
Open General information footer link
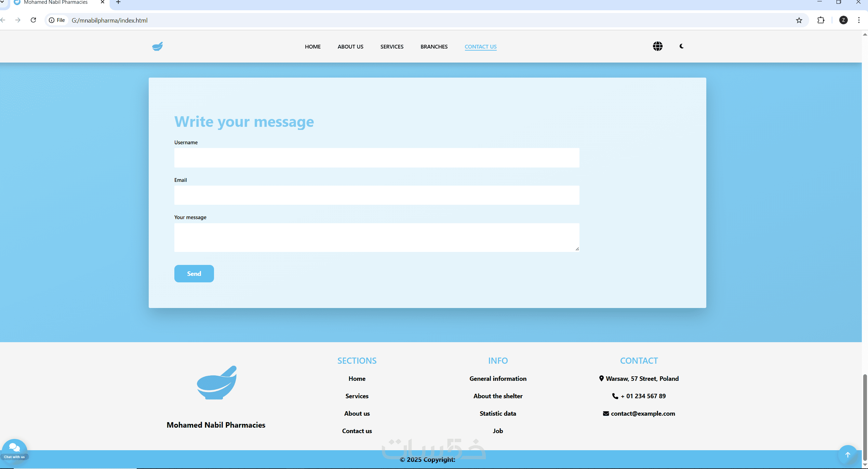point(498,379)
